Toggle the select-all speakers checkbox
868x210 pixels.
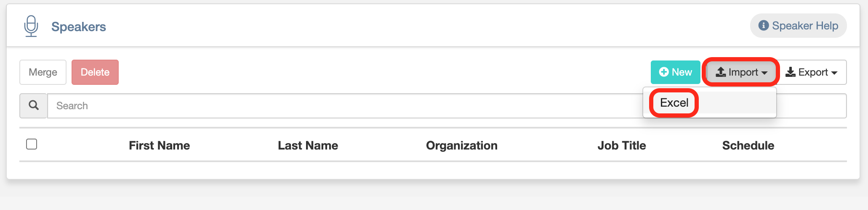pyautogui.click(x=32, y=144)
